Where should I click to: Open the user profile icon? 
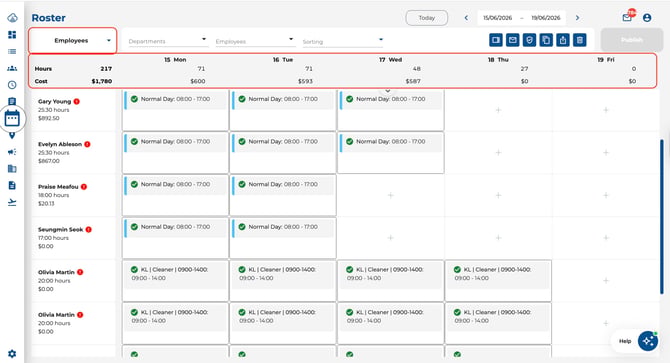[x=647, y=18]
